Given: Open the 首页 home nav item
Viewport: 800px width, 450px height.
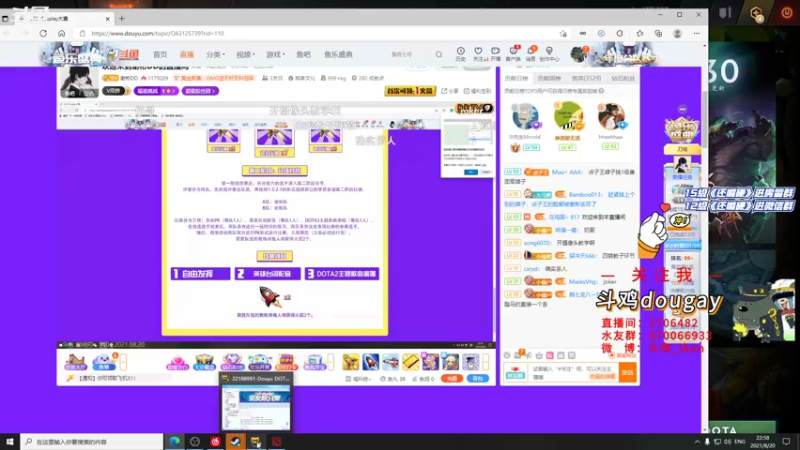Looking at the screenshot, I should [160, 54].
